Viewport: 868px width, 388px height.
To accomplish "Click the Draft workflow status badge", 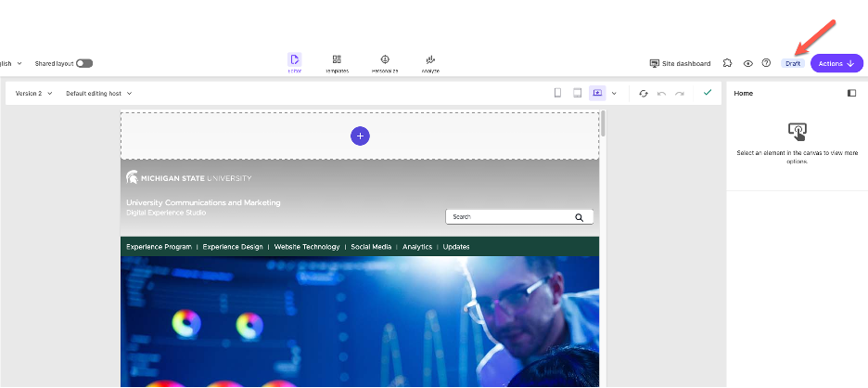I will (793, 63).
